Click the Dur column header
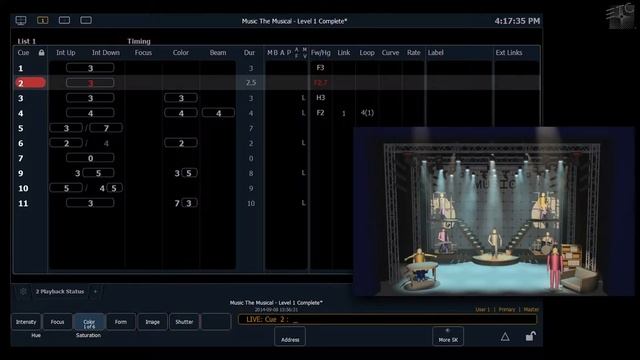 [x=249, y=53]
